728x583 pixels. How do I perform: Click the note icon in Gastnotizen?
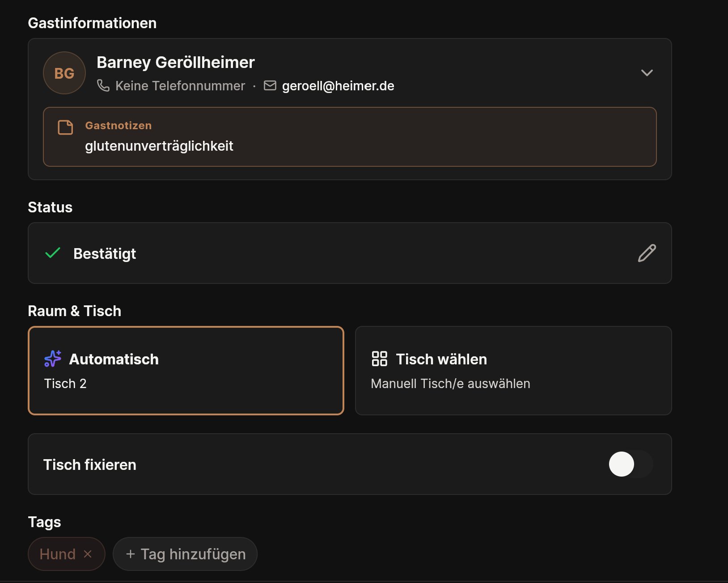(65, 127)
